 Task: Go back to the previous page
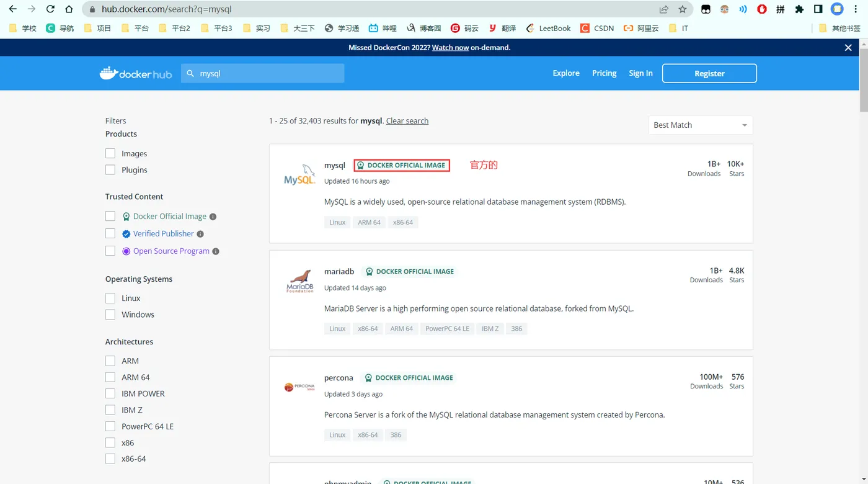click(12, 9)
